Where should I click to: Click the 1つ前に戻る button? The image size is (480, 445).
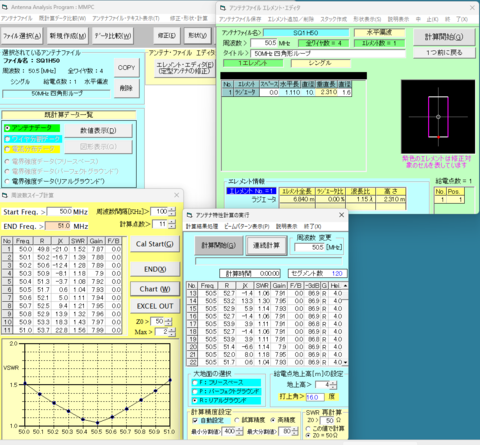tap(444, 53)
